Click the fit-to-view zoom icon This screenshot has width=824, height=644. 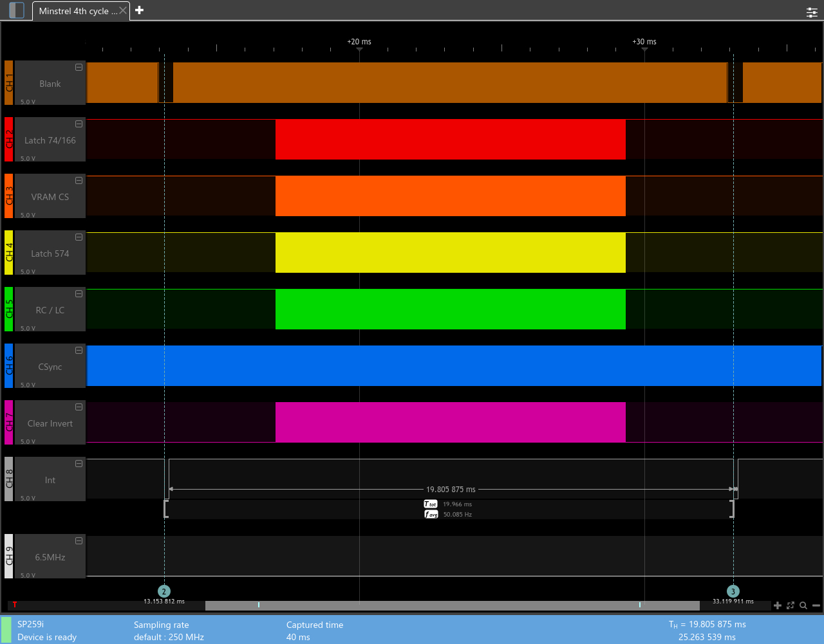pos(791,605)
